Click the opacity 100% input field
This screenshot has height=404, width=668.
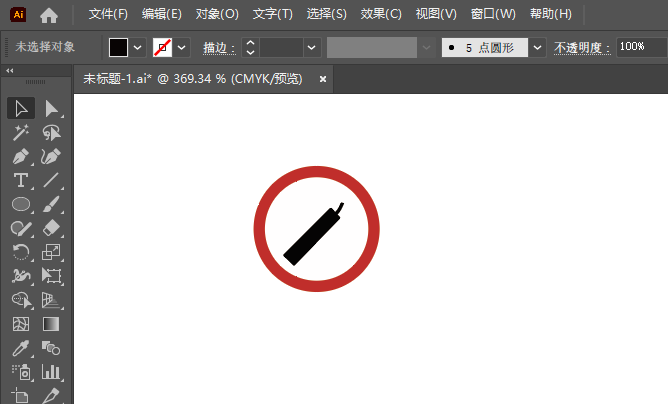642,47
